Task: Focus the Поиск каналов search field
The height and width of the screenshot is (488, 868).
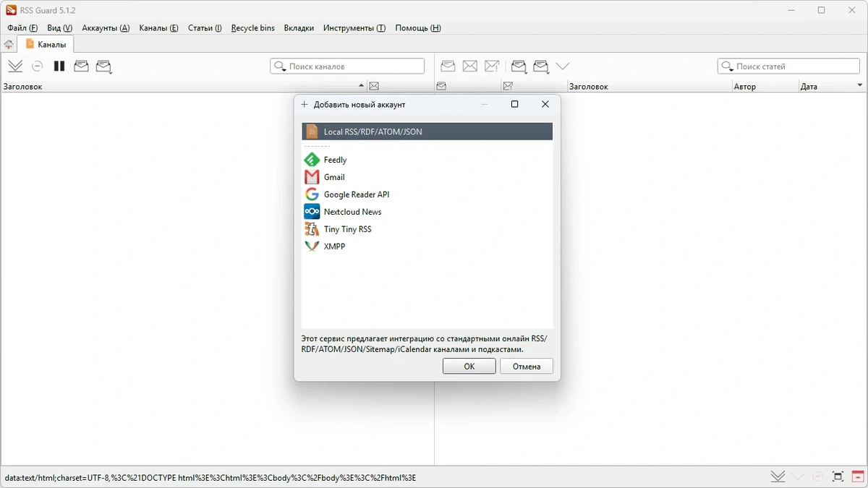Action: pyautogui.click(x=347, y=67)
